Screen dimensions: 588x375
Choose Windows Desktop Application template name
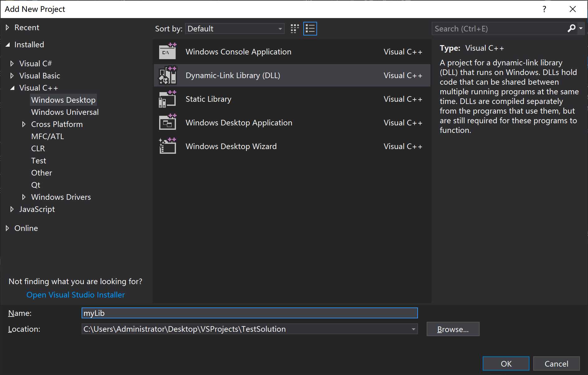(x=239, y=123)
